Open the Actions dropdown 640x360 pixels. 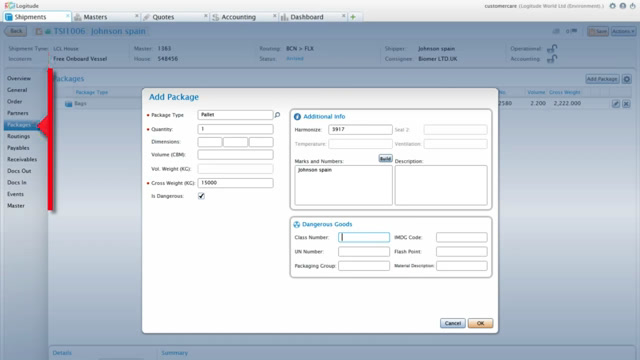coord(623,31)
